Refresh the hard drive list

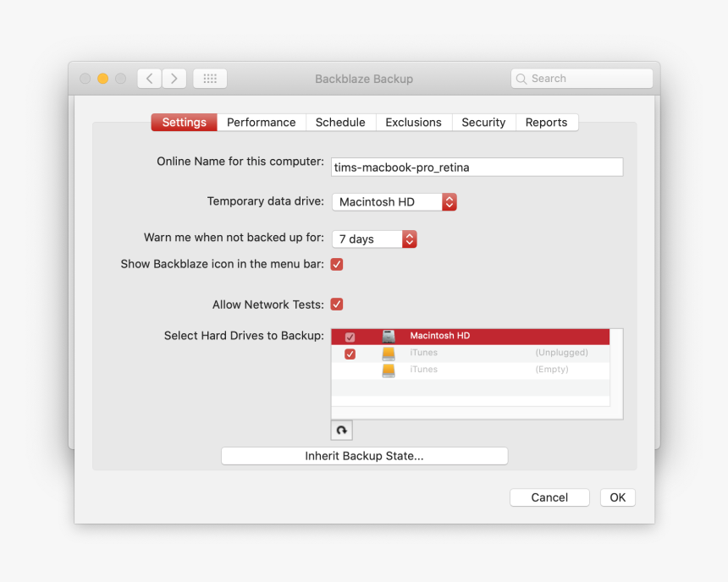(342, 431)
